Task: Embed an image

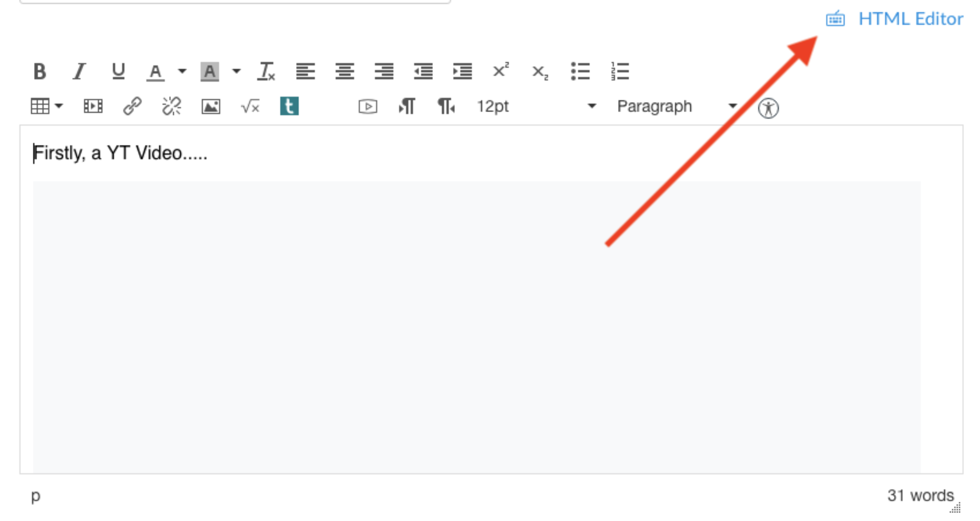Action: pos(211,107)
